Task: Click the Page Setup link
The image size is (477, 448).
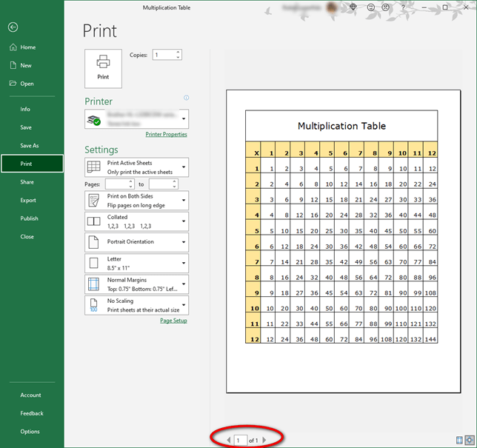Action: point(173,321)
